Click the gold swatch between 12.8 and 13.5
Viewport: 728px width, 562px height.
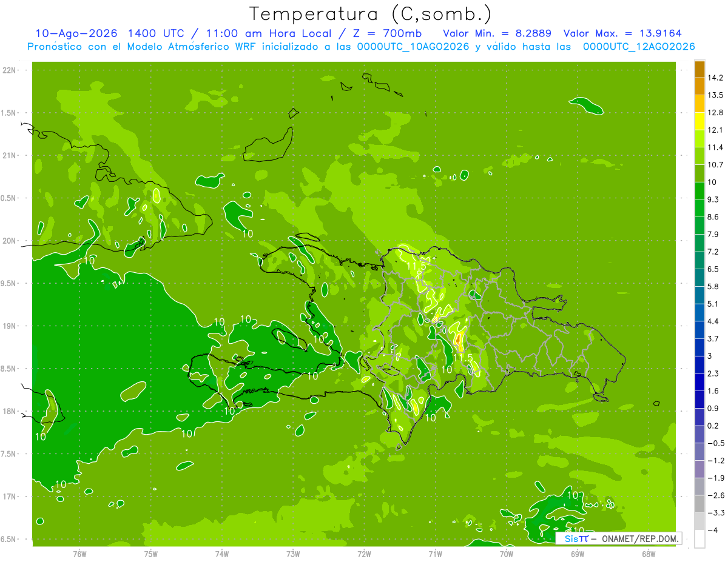pos(699,104)
